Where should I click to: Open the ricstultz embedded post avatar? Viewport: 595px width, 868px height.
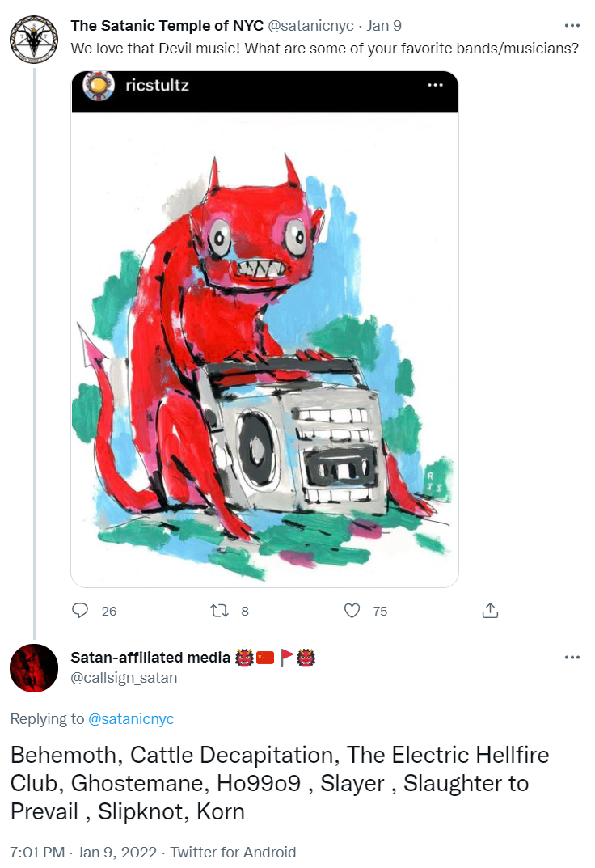tap(99, 85)
